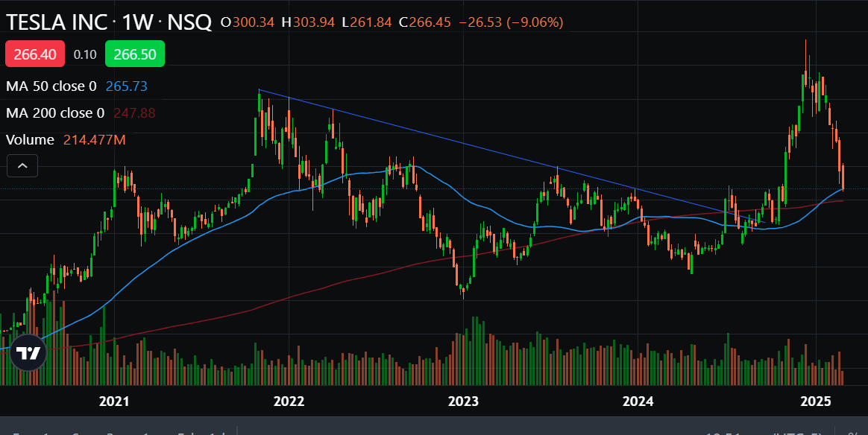
Task: Click the green 266.50 buy price button
Action: click(134, 54)
